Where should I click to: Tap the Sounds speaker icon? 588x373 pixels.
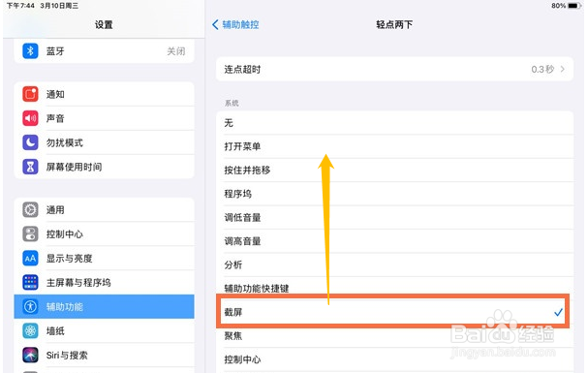coord(30,118)
